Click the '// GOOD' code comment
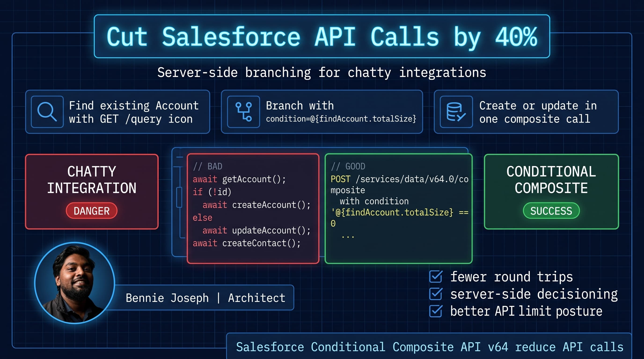The height and width of the screenshot is (359, 644). pos(348,166)
